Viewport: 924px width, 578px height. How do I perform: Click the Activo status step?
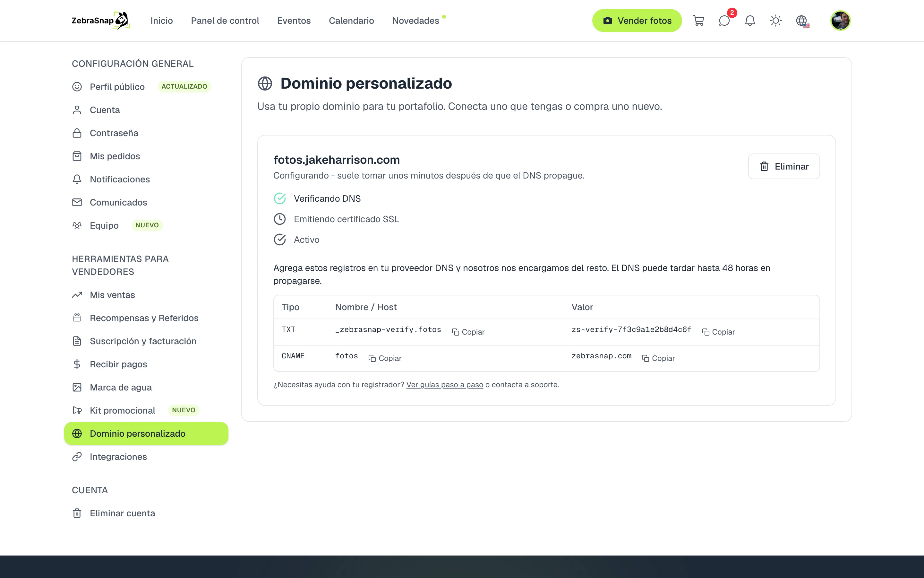tap(297, 240)
